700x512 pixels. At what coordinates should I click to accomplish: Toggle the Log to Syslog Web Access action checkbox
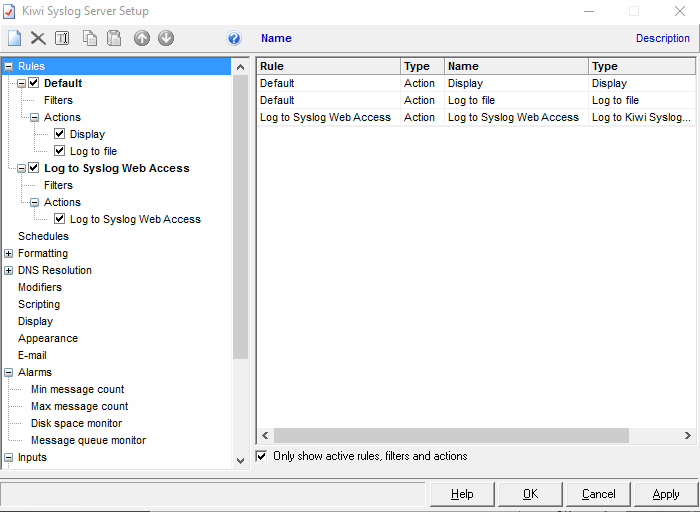click(x=59, y=219)
